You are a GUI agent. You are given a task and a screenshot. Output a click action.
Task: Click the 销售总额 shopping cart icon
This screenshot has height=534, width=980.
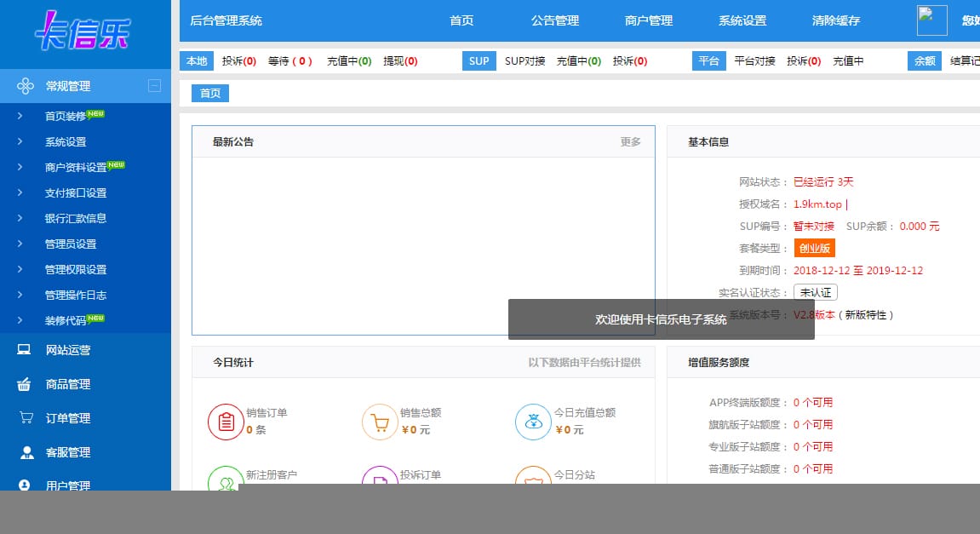(x=380, y=421)
